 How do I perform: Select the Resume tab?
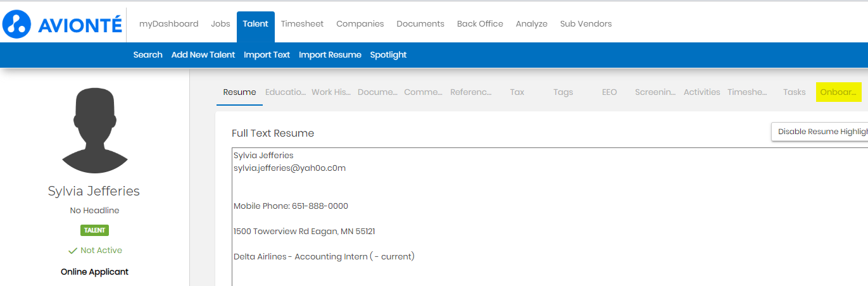tap(239, 92)
